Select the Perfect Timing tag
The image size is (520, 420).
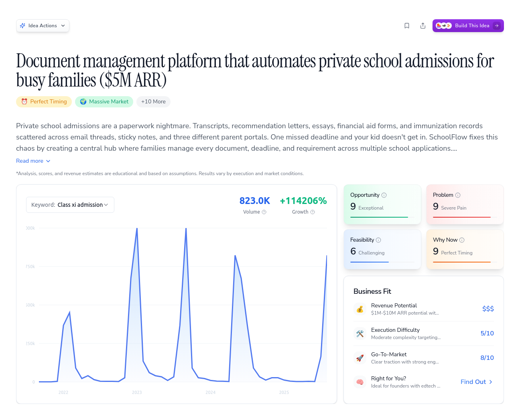[44, 102]
